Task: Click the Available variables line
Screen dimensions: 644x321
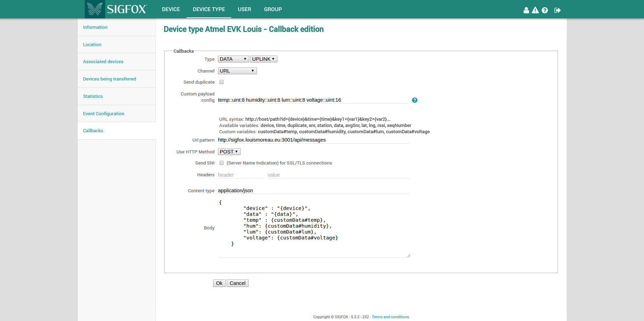Action: [x=315, y=125]
